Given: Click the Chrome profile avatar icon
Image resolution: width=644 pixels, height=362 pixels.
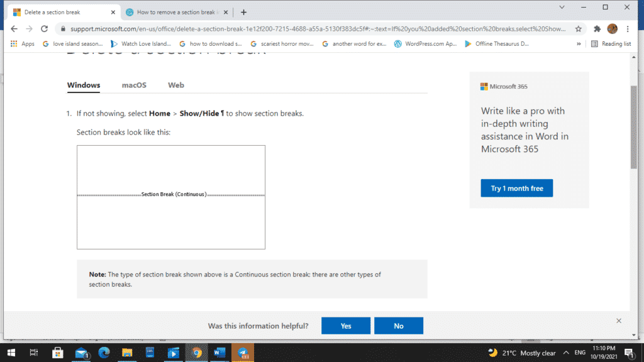Looking at the screenshot, I should pos(612,28).
